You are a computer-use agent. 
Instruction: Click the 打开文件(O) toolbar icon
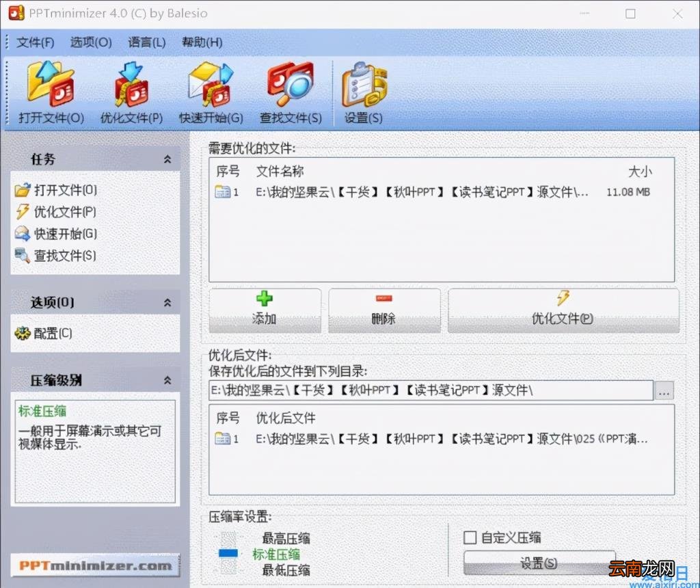(x=51, y=84)
